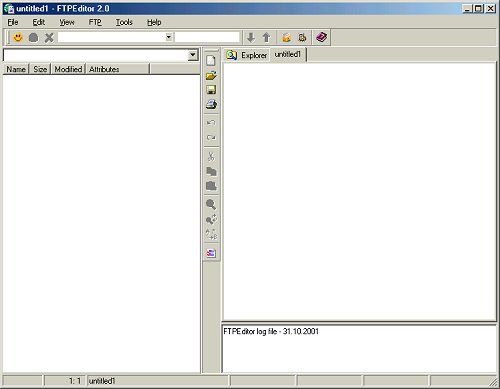Sort by Attributes column header
The height and width of the screenshot is (389, 500).
coord(118,69)
